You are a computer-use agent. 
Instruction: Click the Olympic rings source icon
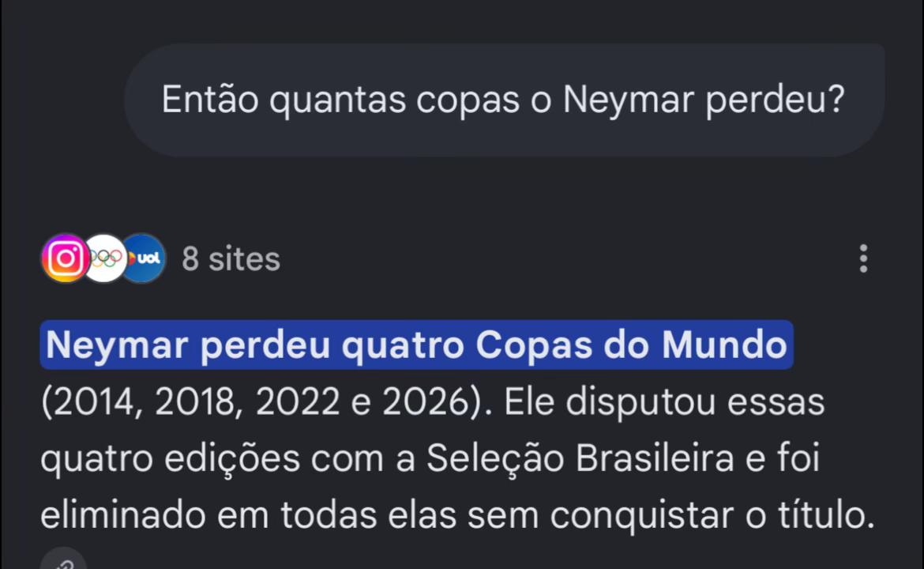(106, 258)
